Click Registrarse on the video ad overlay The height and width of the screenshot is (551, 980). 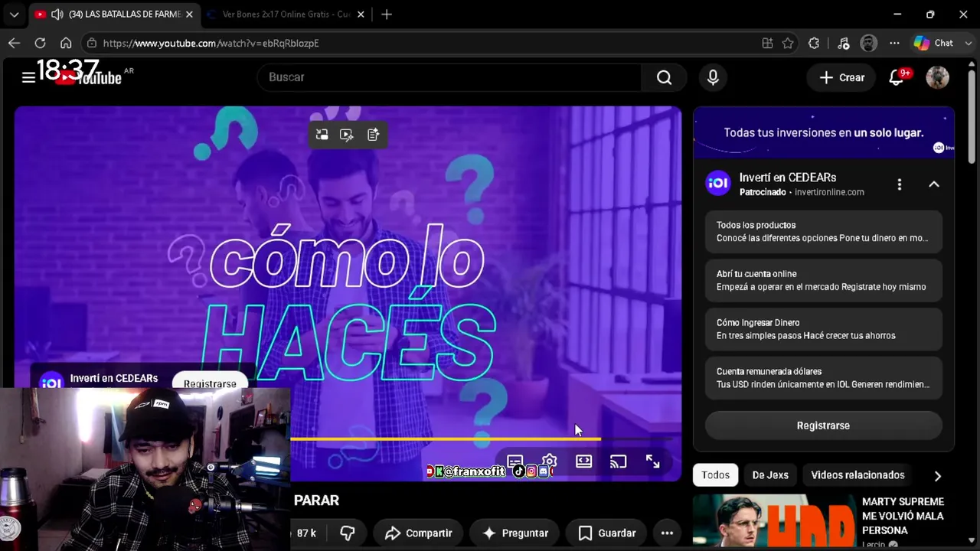pyautogui.click(x=210, y=383)
